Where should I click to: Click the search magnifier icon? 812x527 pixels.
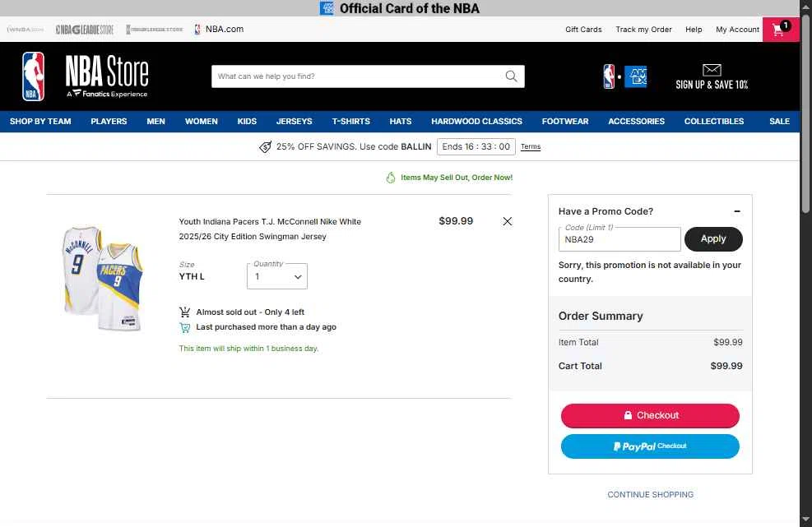tap(511, 76)
